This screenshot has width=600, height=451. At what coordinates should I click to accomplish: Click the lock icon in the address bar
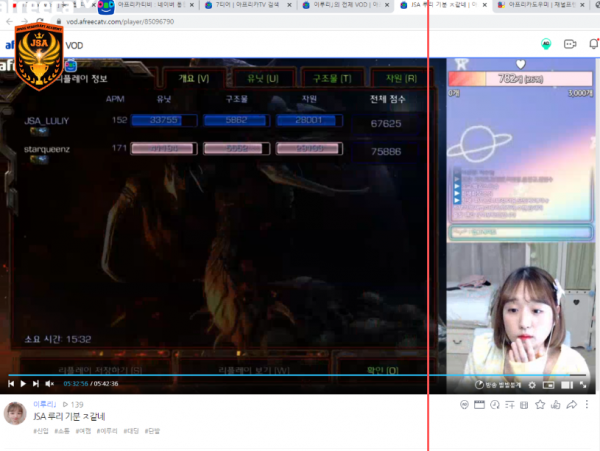click(x=59, y=22)
